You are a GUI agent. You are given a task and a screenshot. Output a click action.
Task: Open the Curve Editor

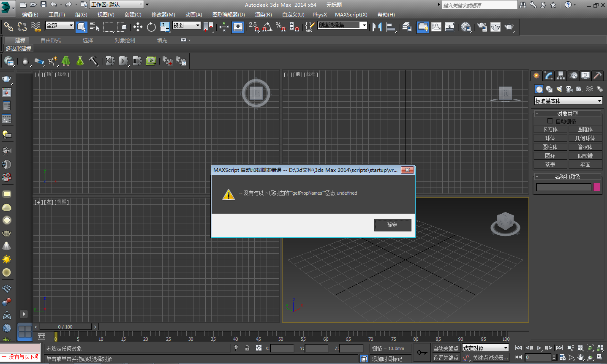[x=436, y=27]
